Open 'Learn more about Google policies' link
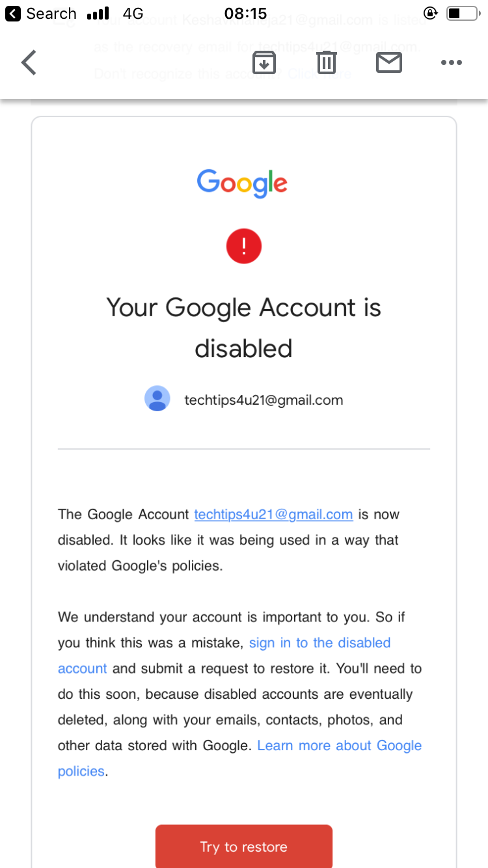 tap(339, 746)
